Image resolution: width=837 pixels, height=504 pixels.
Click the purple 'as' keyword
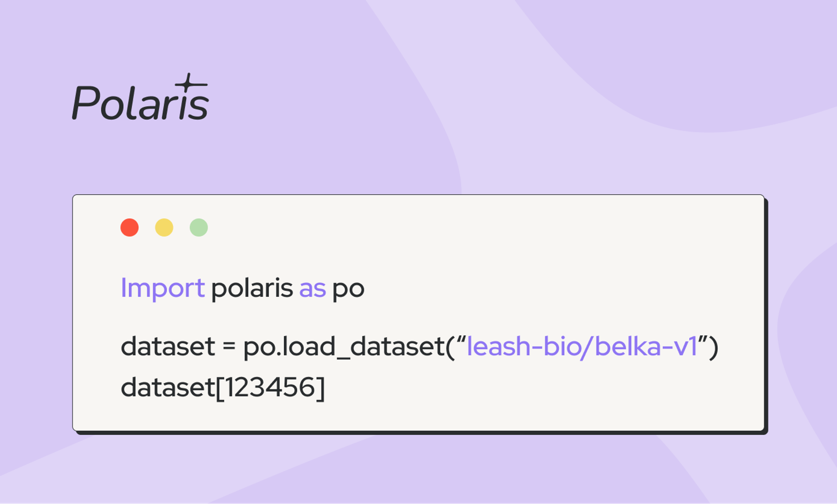pyautogui.click(x=312, y=289)
